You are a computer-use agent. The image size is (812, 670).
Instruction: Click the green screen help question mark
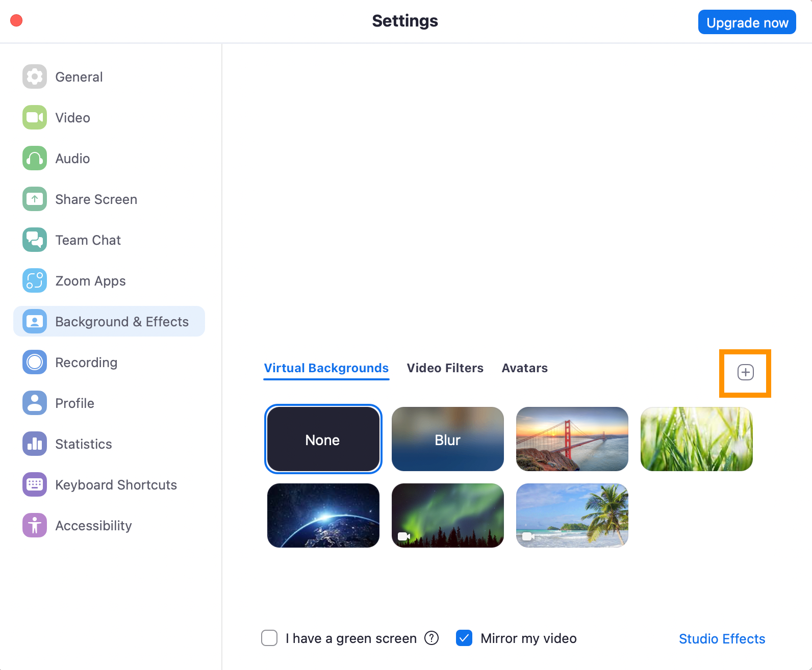click(x=432, y=638)
